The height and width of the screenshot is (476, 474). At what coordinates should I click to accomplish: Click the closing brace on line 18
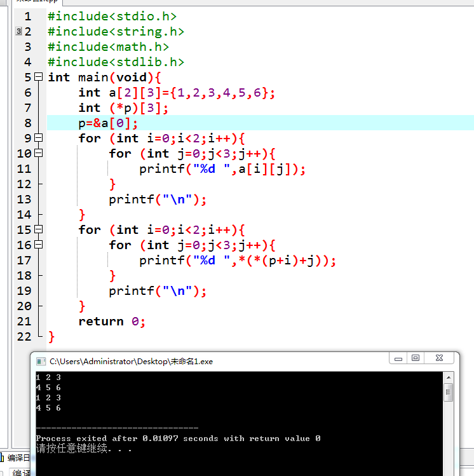[x=112, y=276]
